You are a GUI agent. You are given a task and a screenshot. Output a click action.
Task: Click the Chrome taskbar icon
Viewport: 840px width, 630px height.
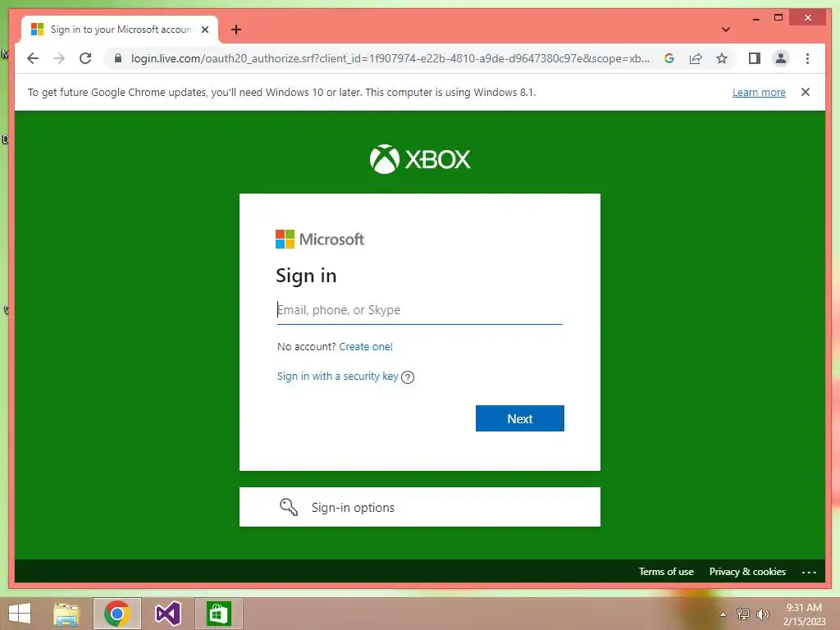click(116, 614)
